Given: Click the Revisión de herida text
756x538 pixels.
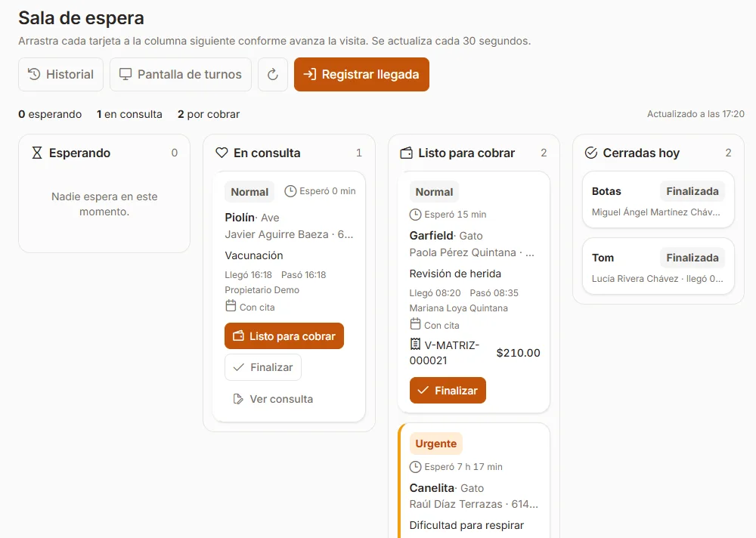Looking at the screenshot, I should point(455,274).
